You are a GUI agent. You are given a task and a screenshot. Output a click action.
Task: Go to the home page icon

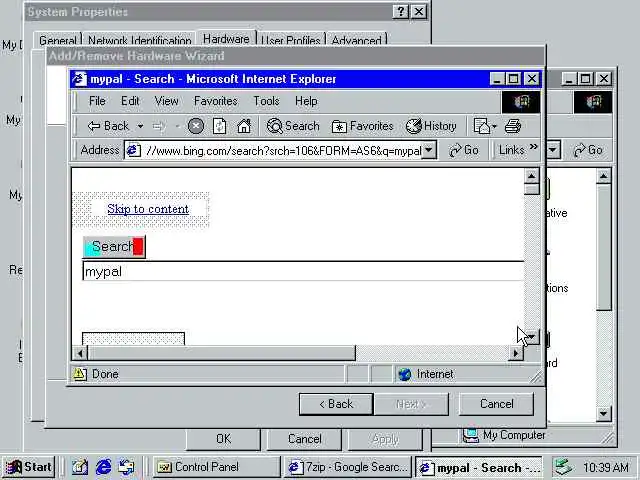pyautogui.click(x=244, y=126)
